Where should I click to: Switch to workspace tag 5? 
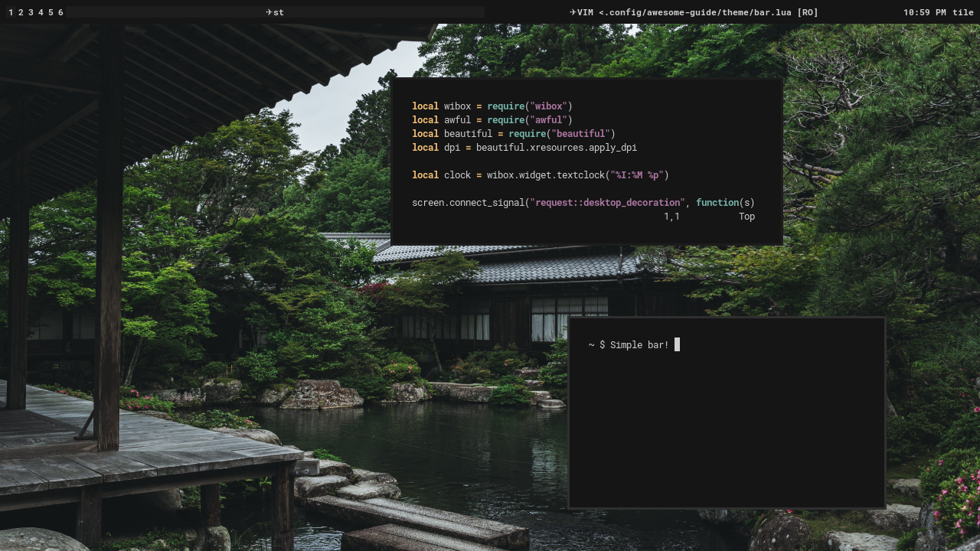tap(51, 12)
